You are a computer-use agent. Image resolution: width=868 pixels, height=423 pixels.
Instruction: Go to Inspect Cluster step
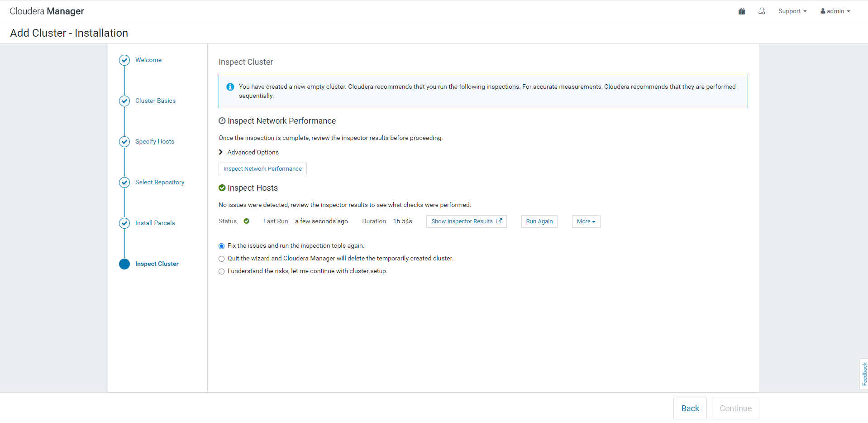pos(157,264)
